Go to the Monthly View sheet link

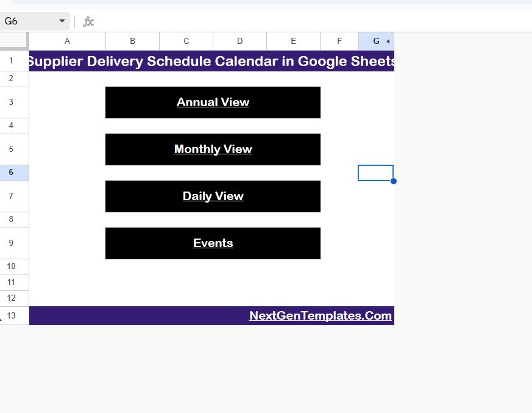(x=213, y=149)
